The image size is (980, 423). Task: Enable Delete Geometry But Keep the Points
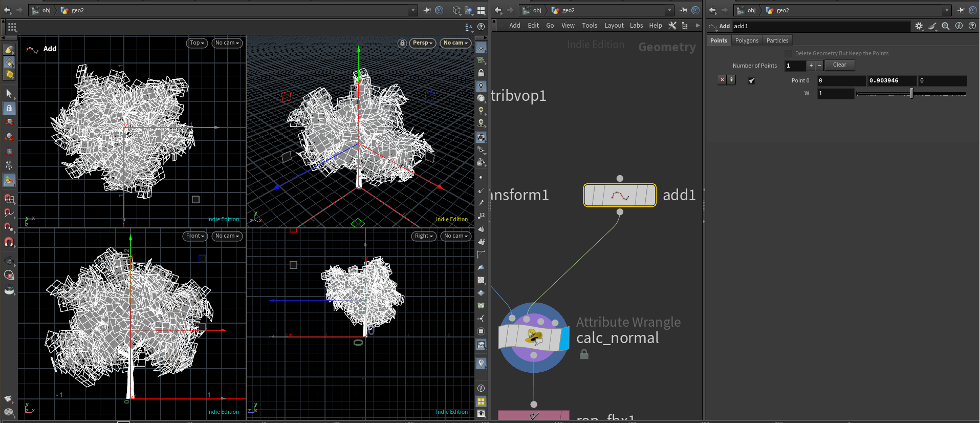788,53
